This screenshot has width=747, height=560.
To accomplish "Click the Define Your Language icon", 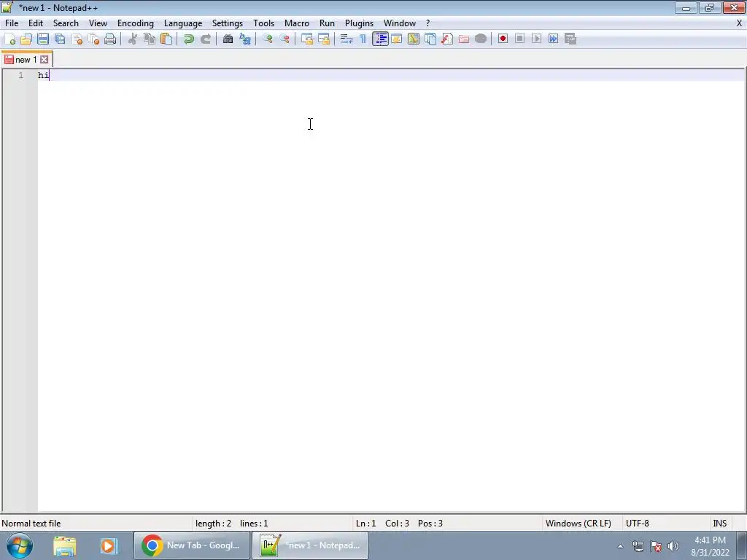I will (x=396, y=39).
